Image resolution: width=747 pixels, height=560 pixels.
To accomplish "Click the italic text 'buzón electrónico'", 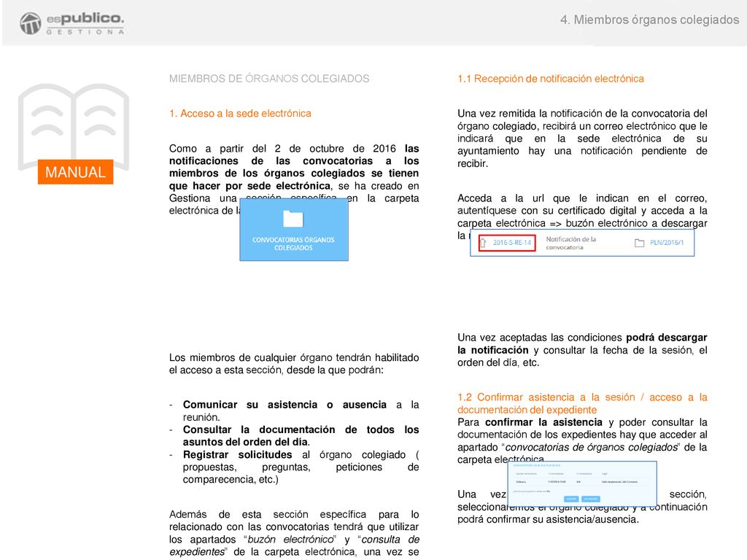I will (291, 540).
